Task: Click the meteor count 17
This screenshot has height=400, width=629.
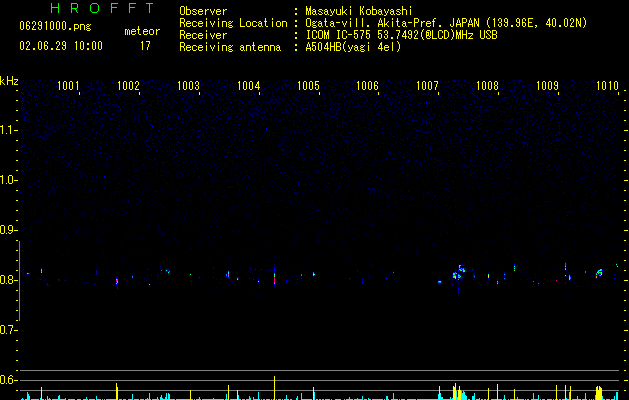Action: click(145, 46)
